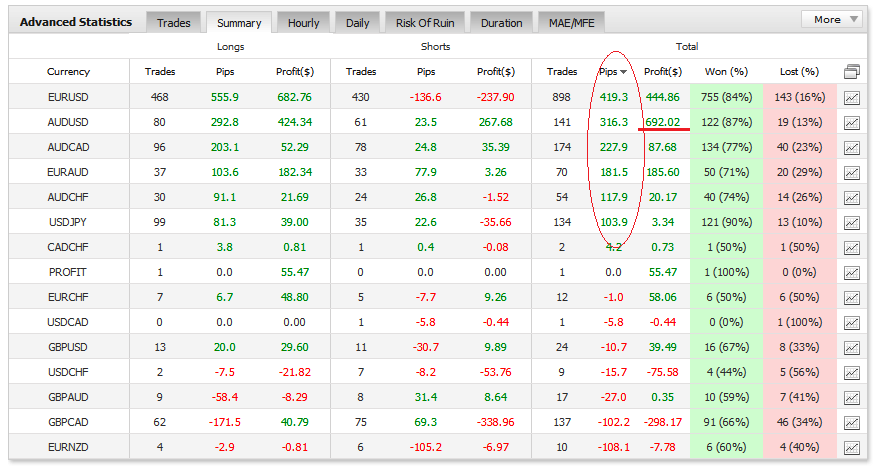Screen dimensions: 875x466
Task: Open the chart icon for CADCHF row
Action: pos(852,248)
